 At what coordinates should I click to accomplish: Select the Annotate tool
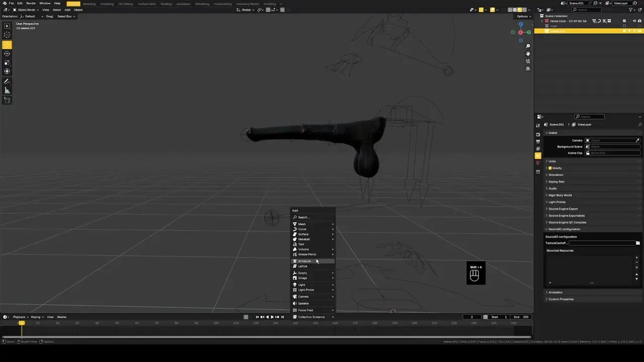[7, 81]
